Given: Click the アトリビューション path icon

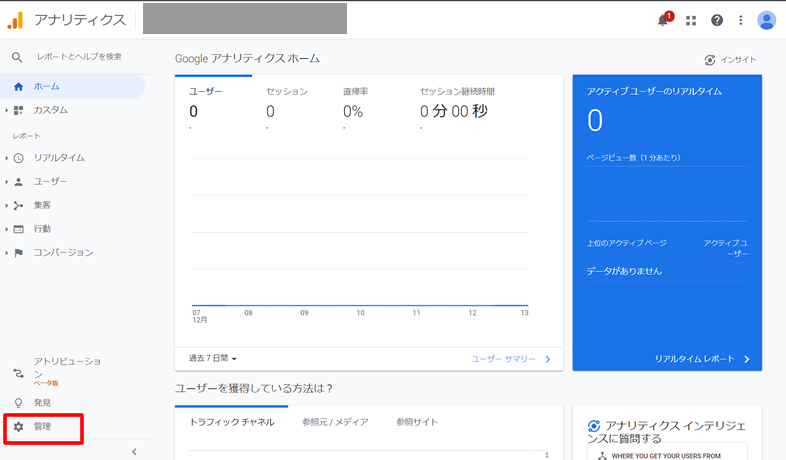Looking at the screenshot, I should (19, 373).
